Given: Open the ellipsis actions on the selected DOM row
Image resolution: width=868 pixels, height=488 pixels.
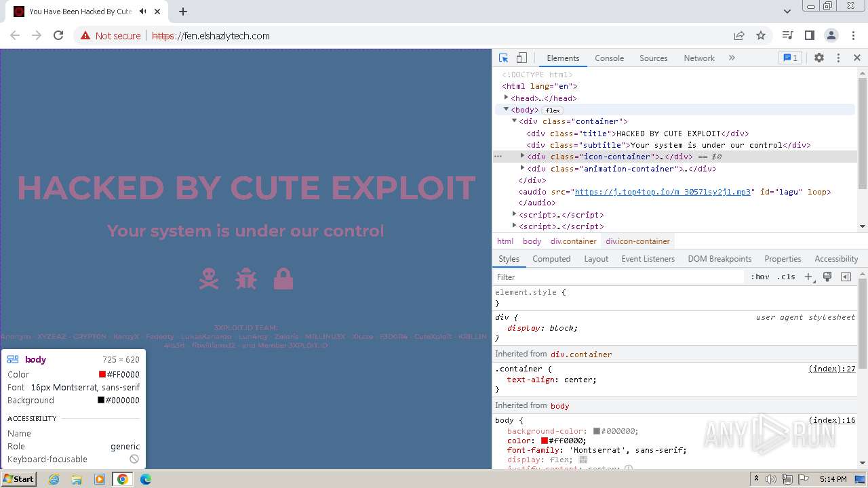Looking at the screenshot, I should pyautogui.click(x=498, y=157).
